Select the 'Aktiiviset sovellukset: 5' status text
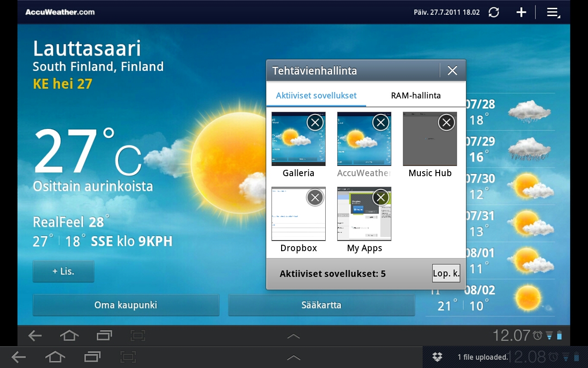588x368 pixels. coord(333,274)
